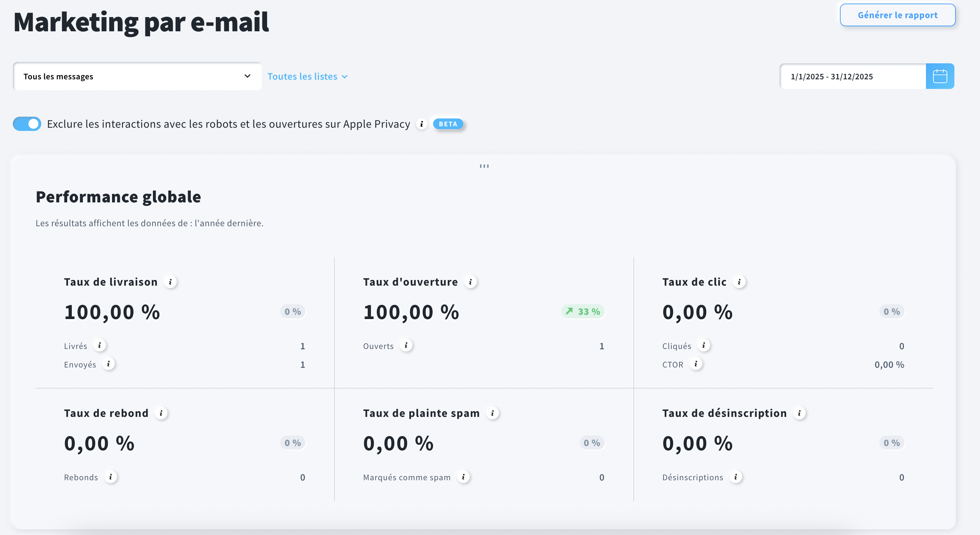Click the info icon beside CTOR

(x=697, y=364)
